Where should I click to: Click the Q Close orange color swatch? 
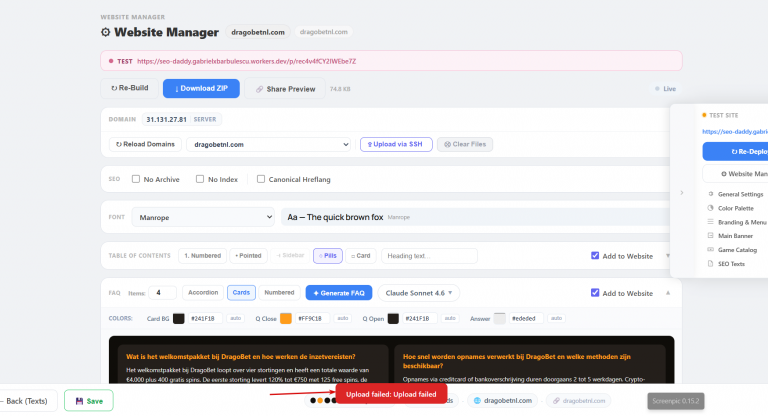click(x=286, y=318)
